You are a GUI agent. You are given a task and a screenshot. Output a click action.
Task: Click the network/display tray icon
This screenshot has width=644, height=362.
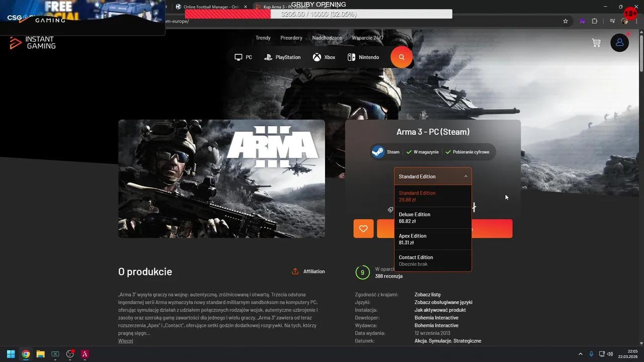click(x=602, y=354)
